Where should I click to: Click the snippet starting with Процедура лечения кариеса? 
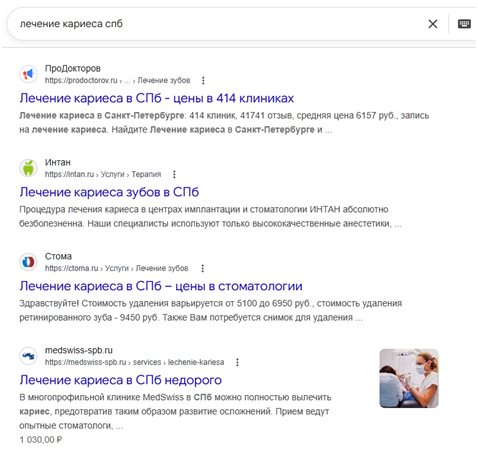pyautogui.click(x=210, y=216)
